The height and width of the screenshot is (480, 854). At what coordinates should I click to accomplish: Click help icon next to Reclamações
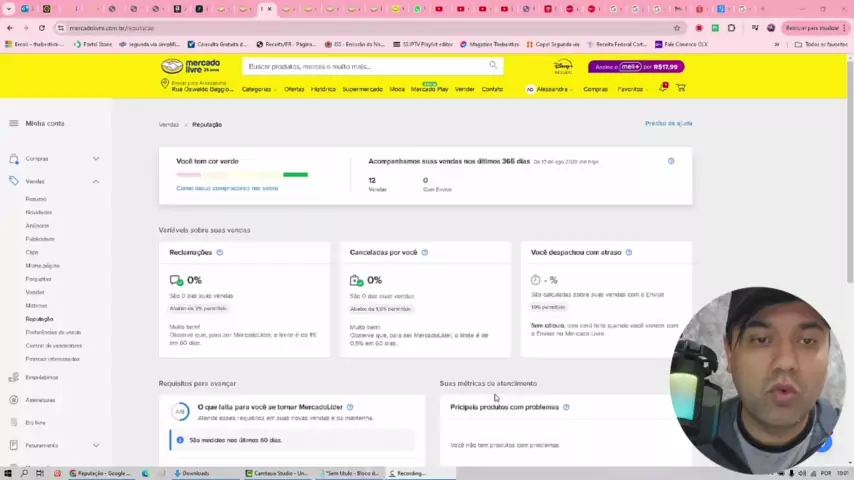(220, 253)
